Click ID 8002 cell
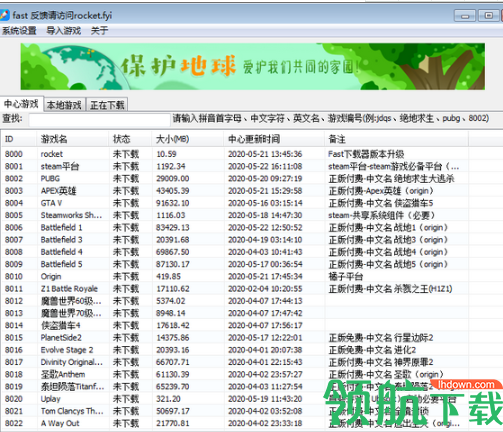Screen dimensions: 503x432 pos(14,179)
